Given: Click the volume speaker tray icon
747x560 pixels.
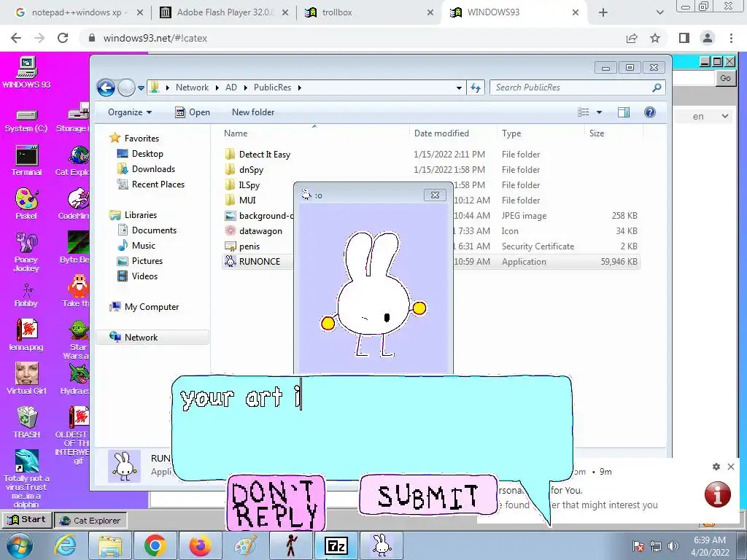Looking at the screenshot, I should click(x=673, y=546).
